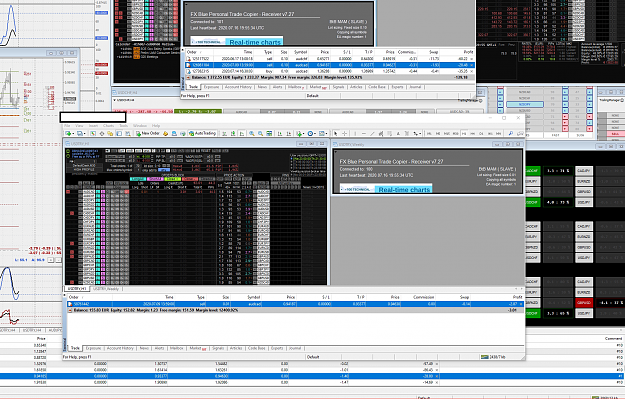Toggle Chart Shift in front MT4 toolbar

[289, 134]
